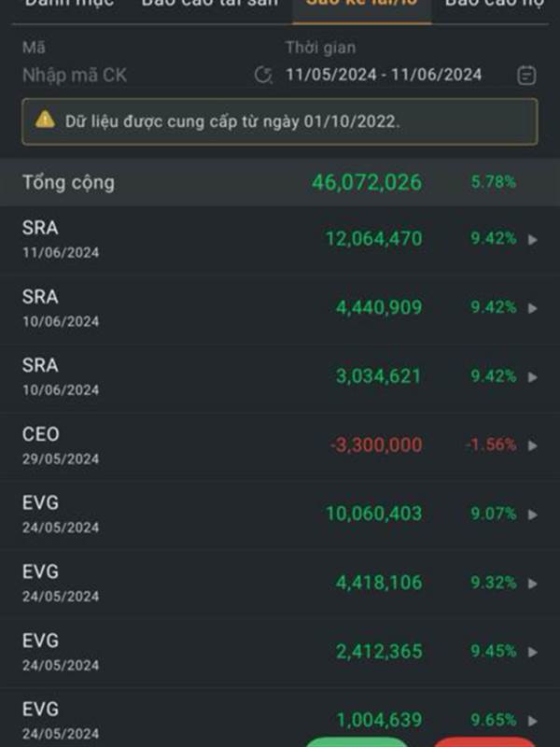Click the Tổng cộng total row
The width and height of the screenshot is (560, 747).
pos(280,182)
